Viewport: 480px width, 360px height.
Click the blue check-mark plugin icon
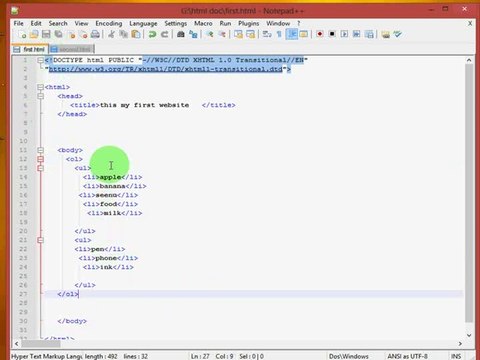pos(398,34)
